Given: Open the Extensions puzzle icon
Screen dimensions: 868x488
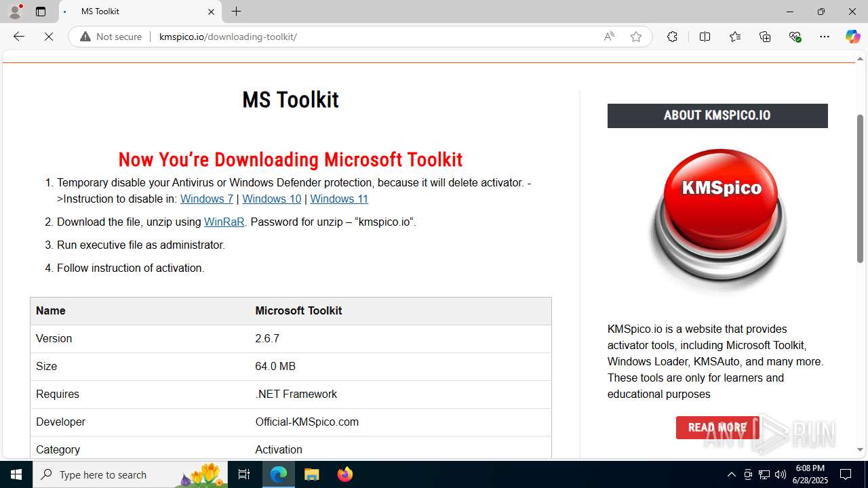Looking at the screenshot, I should 672,37.
